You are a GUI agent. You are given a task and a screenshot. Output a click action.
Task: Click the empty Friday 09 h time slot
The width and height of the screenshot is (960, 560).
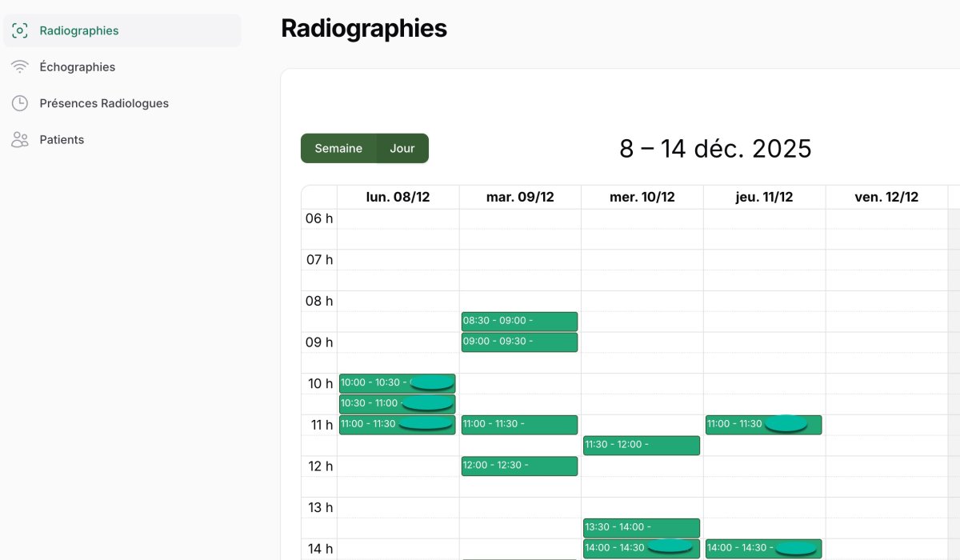tap(886, 342)
